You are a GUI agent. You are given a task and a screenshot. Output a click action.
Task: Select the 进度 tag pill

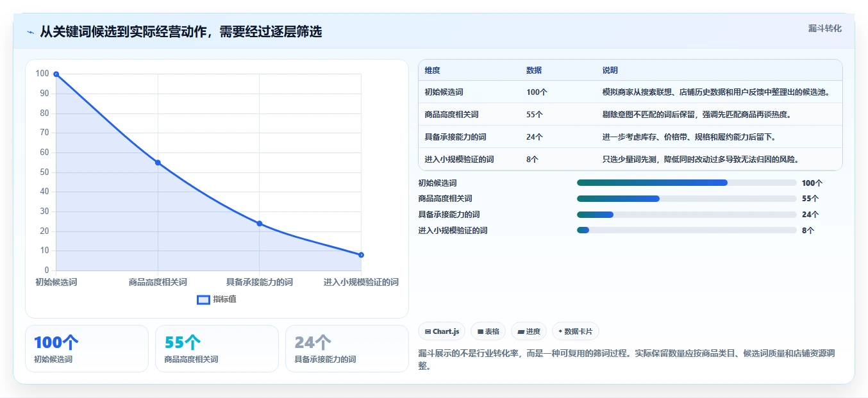[529, 331]
